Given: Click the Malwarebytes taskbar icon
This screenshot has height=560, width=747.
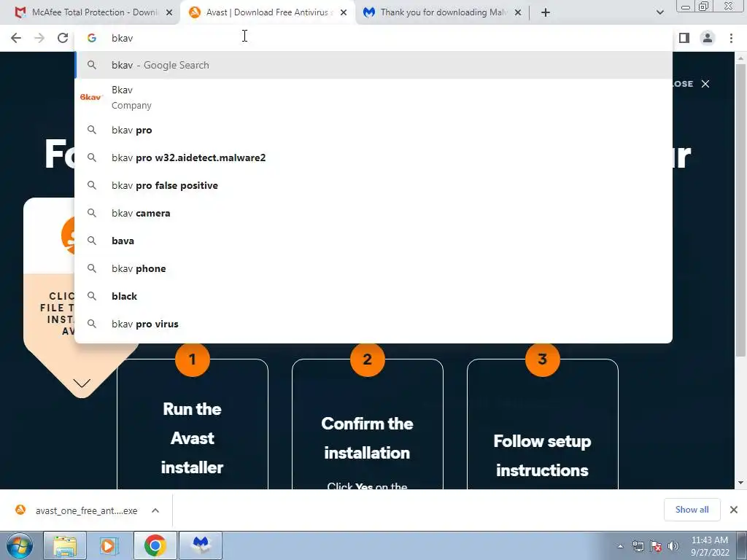Looking at the screenshot, I should tap(201, 545).
